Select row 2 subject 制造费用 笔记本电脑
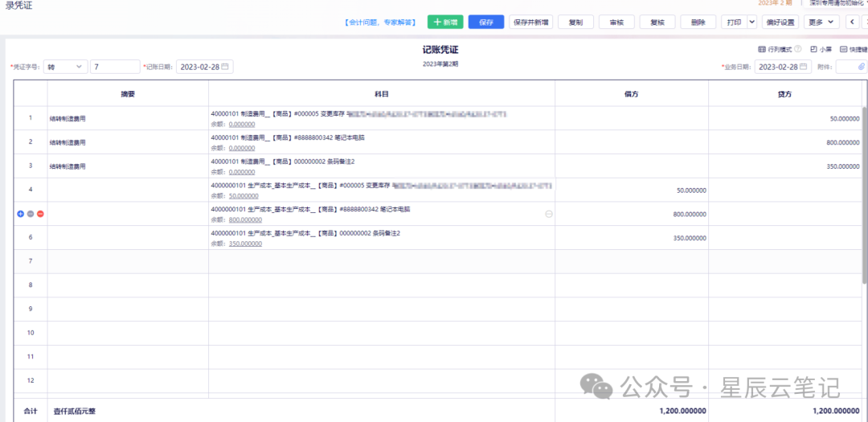 pos(287,138)
